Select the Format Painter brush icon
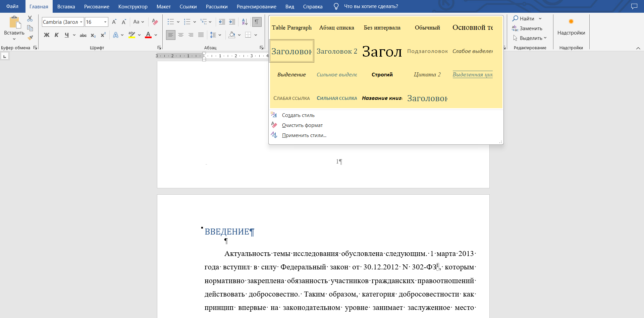Image resolution: width=644 pixels, height=318 pixels. point(30,38)
